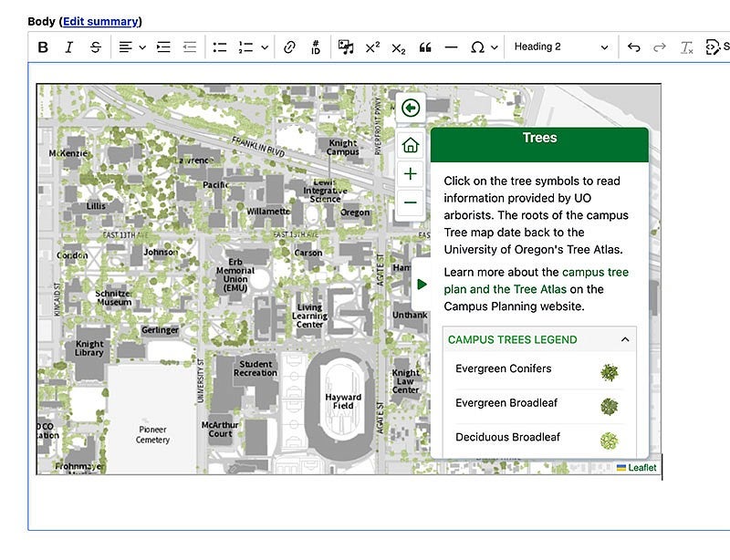Viewport: 730px width, 560px height.
Task: Decrease indent of paragraph
Action: [190, 47]
